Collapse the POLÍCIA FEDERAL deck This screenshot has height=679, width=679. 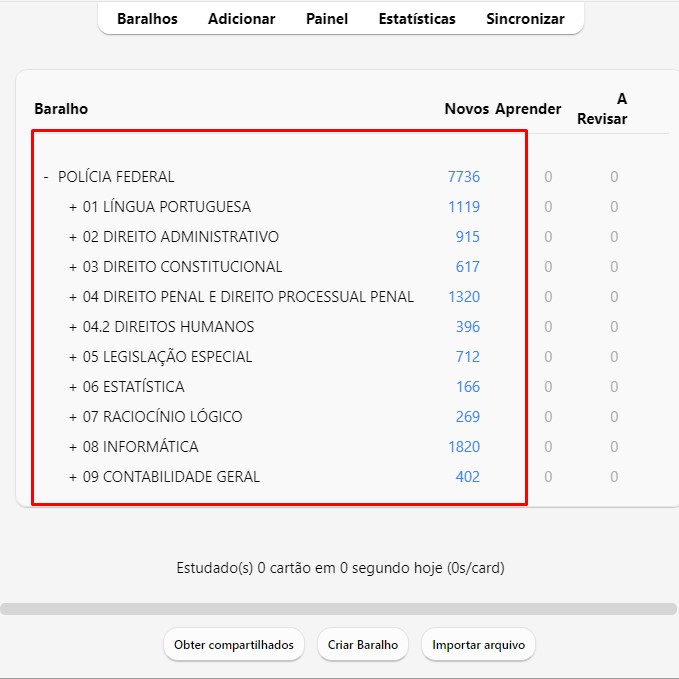(46, 177)
